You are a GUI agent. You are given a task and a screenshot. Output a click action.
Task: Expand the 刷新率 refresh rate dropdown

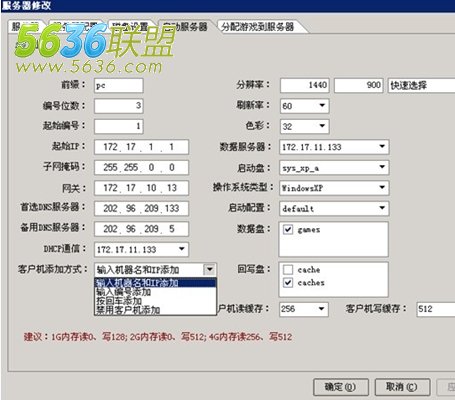pyautogui.click(x=305, y=106)
